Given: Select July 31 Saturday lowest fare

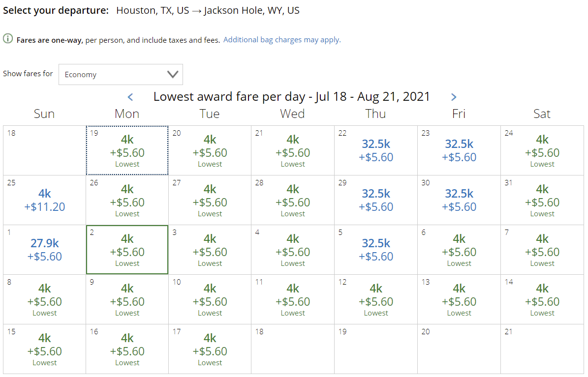Looking at the screenshot, I should click(x=542, y=200).
